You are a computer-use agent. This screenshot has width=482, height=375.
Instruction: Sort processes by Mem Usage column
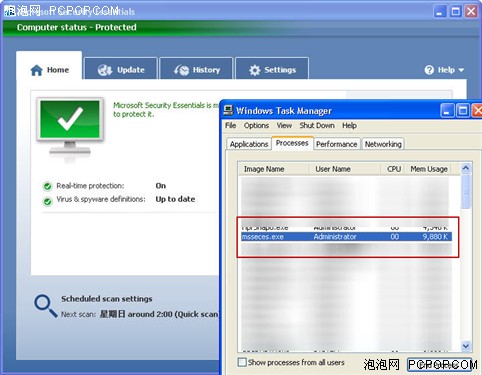tap(429, 169)
